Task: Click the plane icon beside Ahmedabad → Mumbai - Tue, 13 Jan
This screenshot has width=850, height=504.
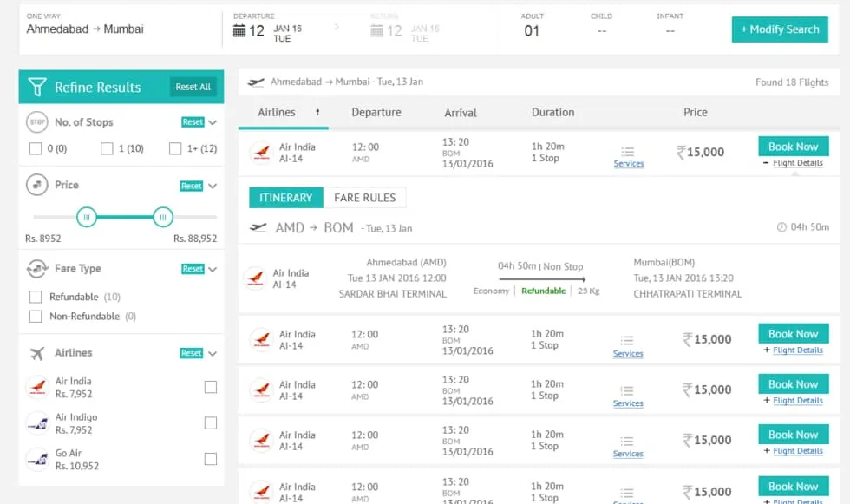Action: tap(256, 82)
